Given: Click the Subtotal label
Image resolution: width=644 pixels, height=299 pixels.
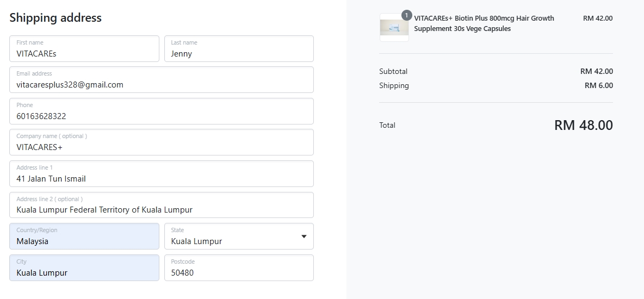Looking at the screenshot, I should click(393, 71).
